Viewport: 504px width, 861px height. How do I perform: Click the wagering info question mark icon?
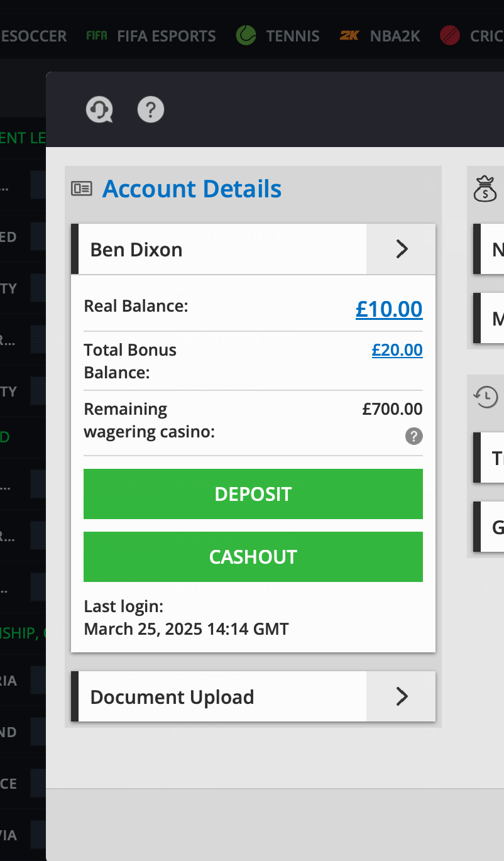414,436
